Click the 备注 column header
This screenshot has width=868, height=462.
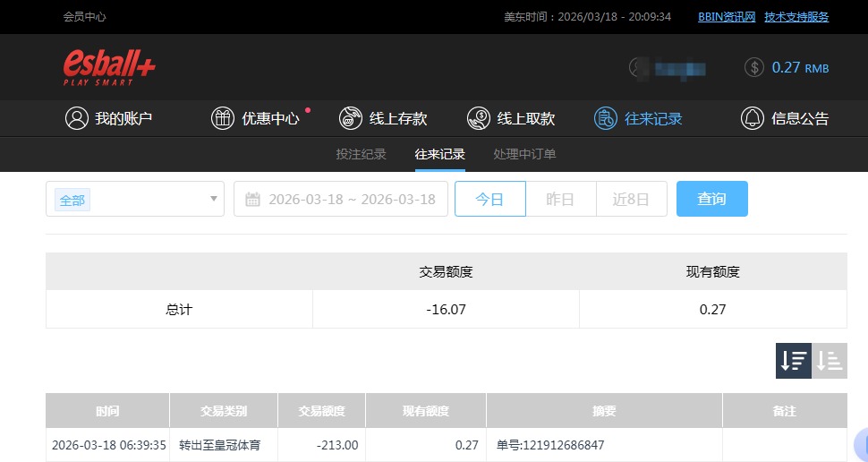[785, 410]
